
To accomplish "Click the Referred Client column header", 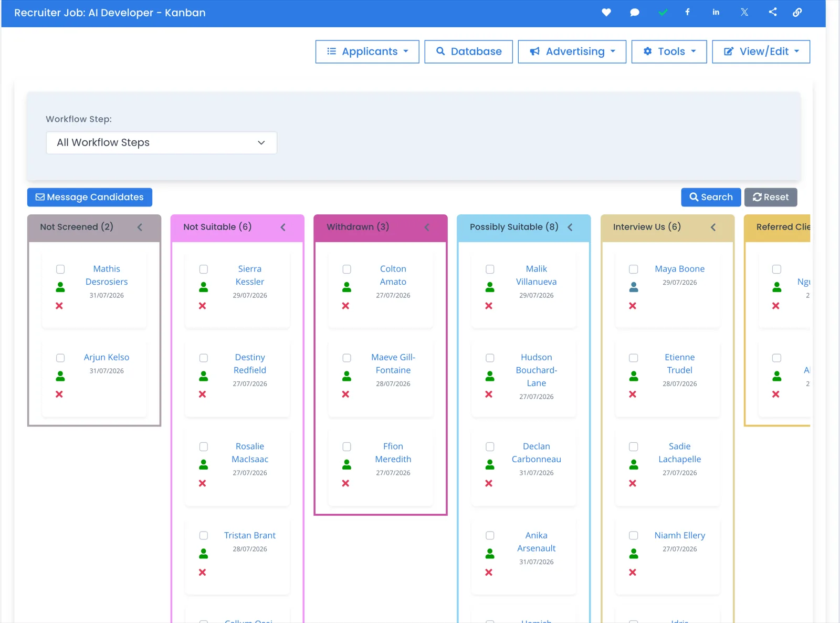I will coord(778,227).
